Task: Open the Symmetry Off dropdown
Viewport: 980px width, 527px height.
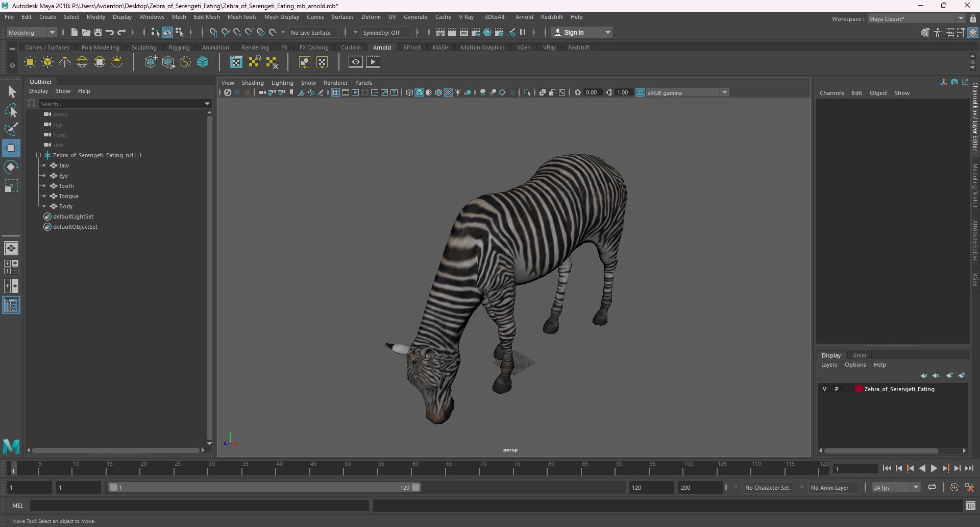Action: pos(385,33)
